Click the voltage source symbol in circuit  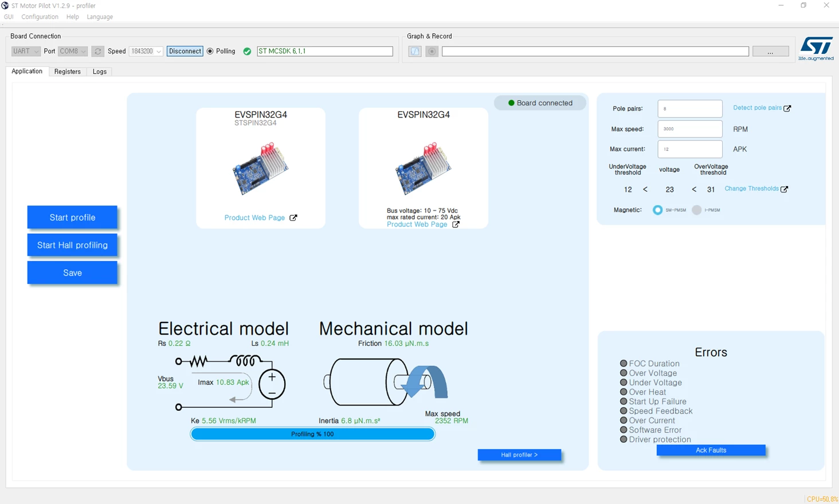point(272,384)
